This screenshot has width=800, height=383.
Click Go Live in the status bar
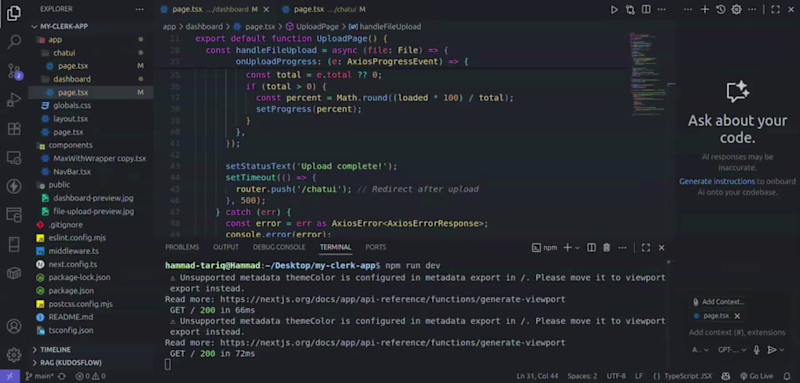coord(756,376)
